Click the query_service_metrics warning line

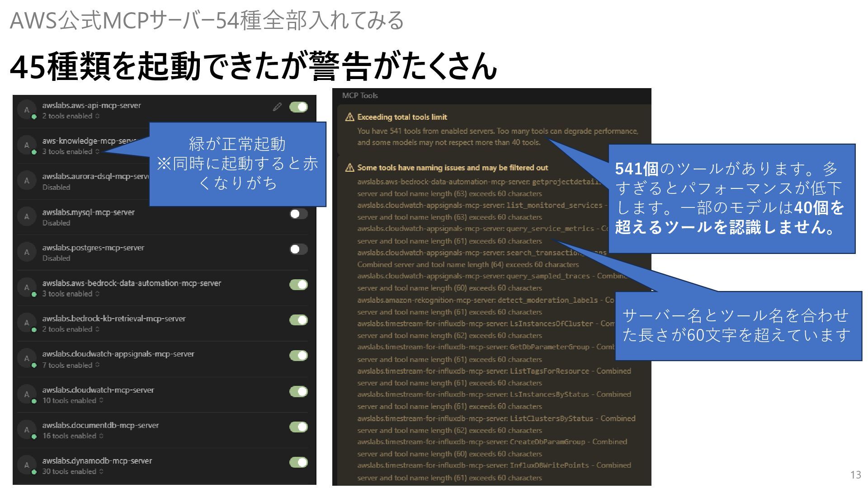click(x=482, y=235)
